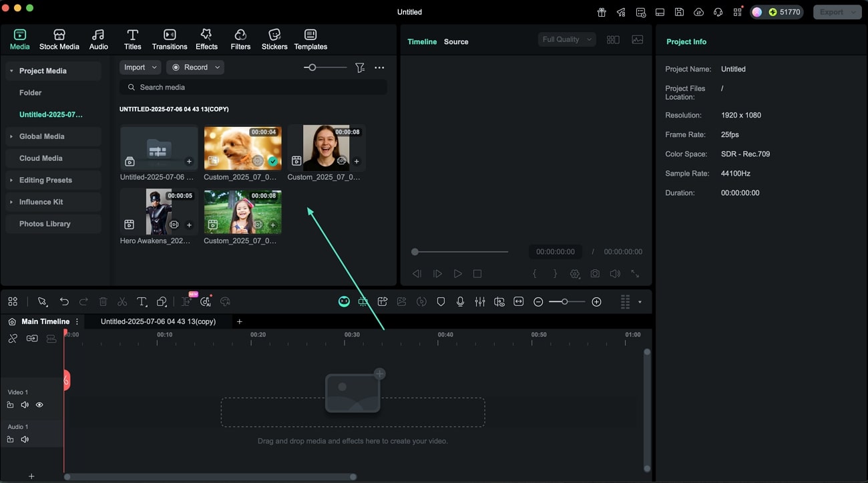This screenshot has width=868, height=483.
Task: Open the Stickers tab
Action: [x=274, y=39]
